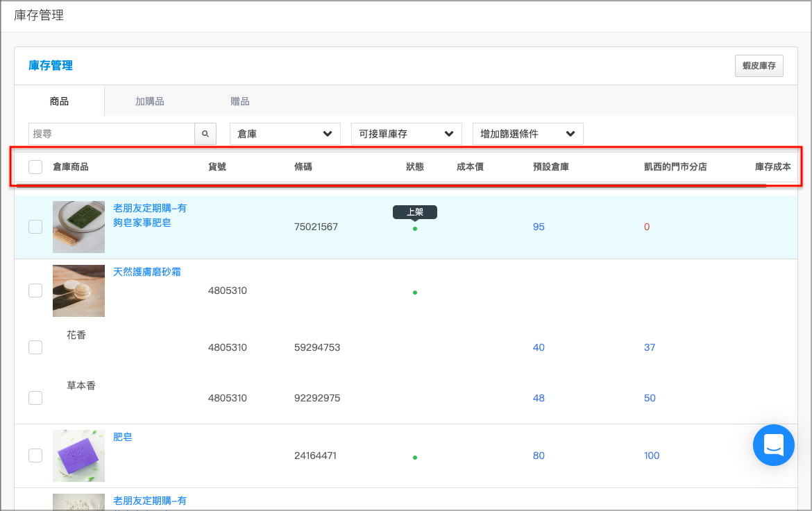This screenshot has width=812, height=511.
Task: Open the 肥皂 product link
Action: (x=123, y=437)
